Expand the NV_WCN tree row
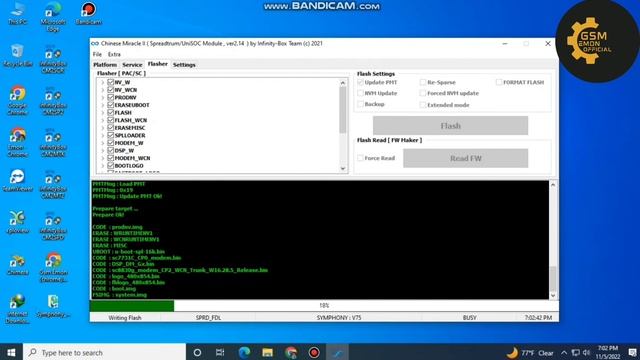Screen dimensions: 640x360 [x=103, y=90]
